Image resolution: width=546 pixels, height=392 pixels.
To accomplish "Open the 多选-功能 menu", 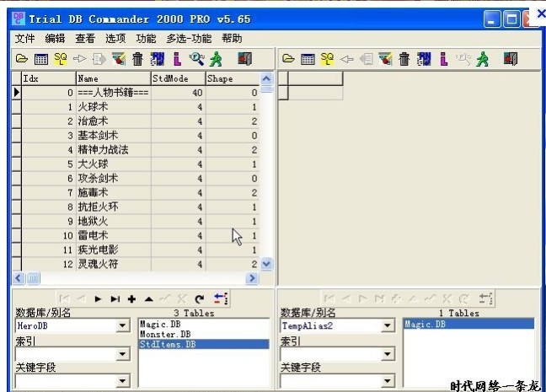I will pos(189,38).
